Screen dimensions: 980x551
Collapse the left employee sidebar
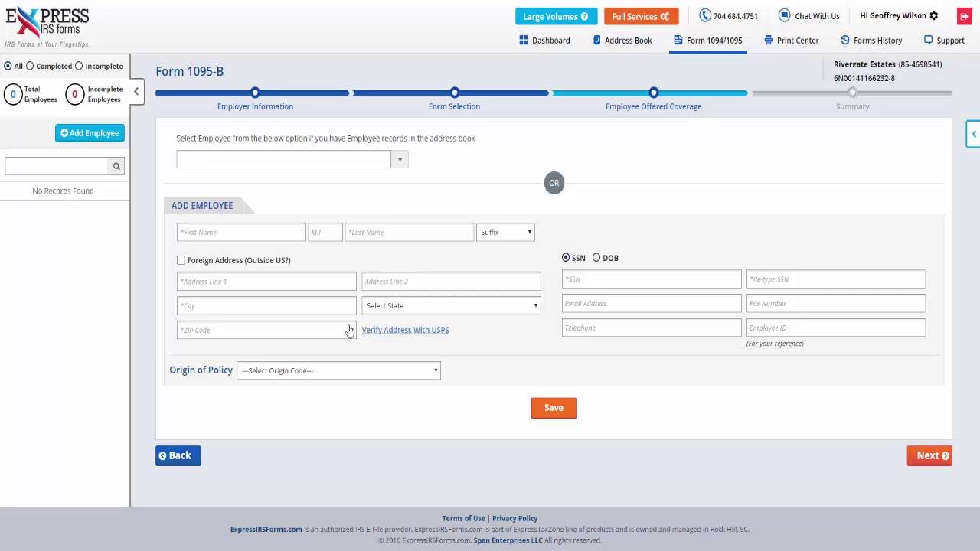pos(136,91)
